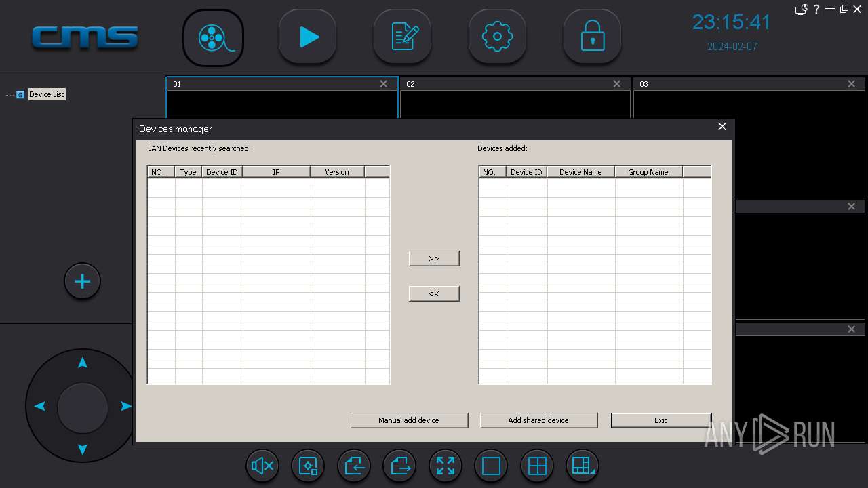Click NO. header in Devices added table
Image resolution: width=868 pixels, height=488 pixels.
492,172
